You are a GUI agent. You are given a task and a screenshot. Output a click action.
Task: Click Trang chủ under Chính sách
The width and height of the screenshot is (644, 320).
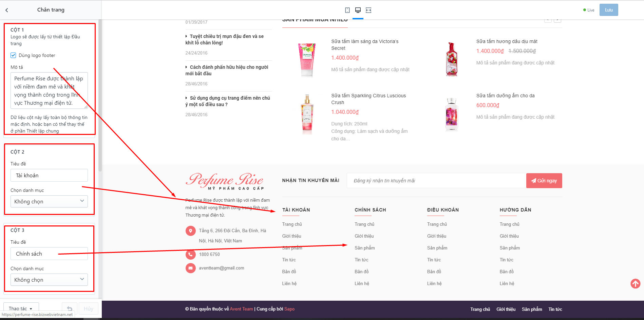point(365,224)
